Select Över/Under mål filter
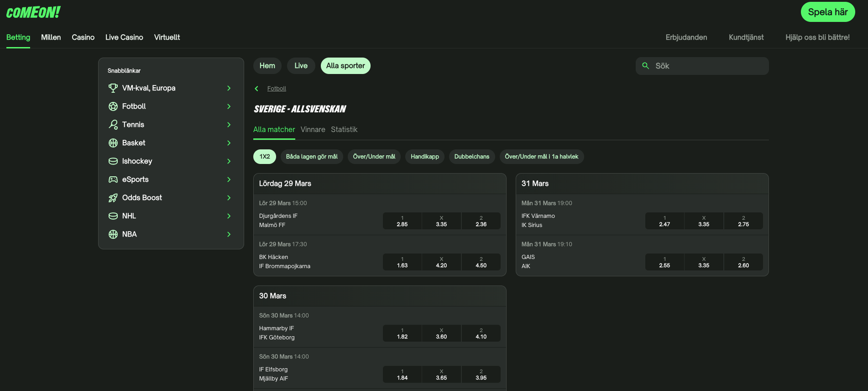 tap(374, 157)
